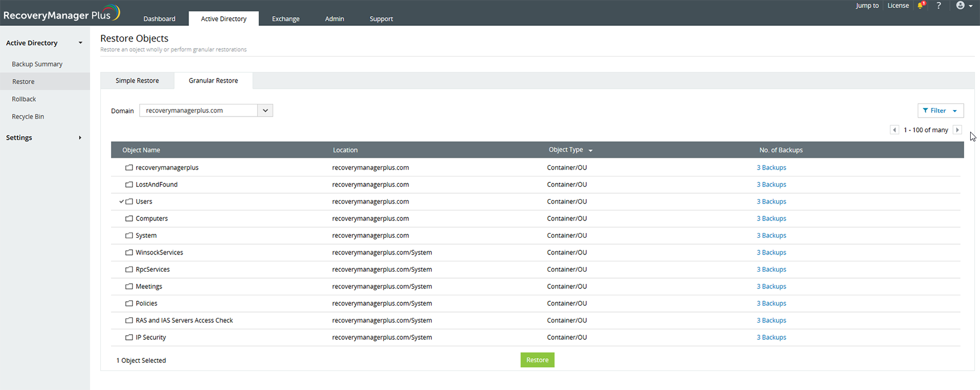Open 3 Backups for Computers row
This screenshot has width=980, height=390.
coord(771,219)
